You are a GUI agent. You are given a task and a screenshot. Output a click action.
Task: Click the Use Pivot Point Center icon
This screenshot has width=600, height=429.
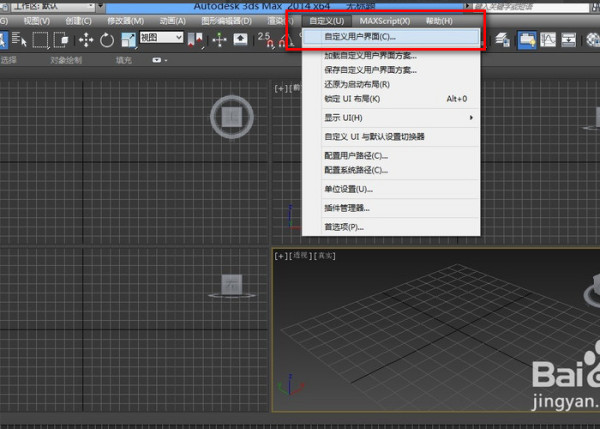[195, 40]
